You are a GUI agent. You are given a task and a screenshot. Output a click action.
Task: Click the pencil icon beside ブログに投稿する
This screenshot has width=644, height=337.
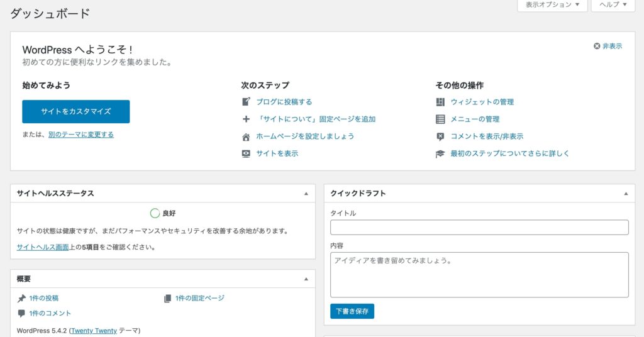(x=246, y=102)
